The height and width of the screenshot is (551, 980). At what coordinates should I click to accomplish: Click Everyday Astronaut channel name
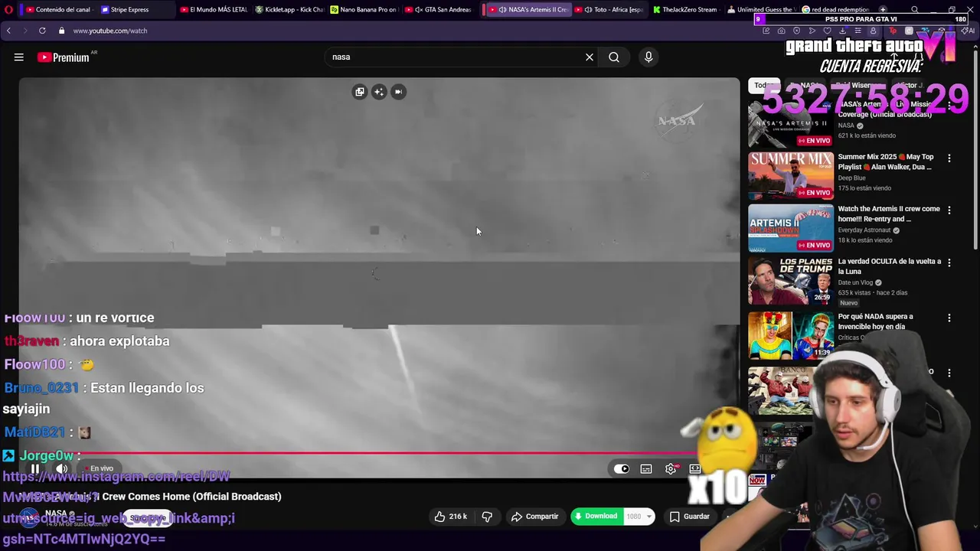pos(864,230)
